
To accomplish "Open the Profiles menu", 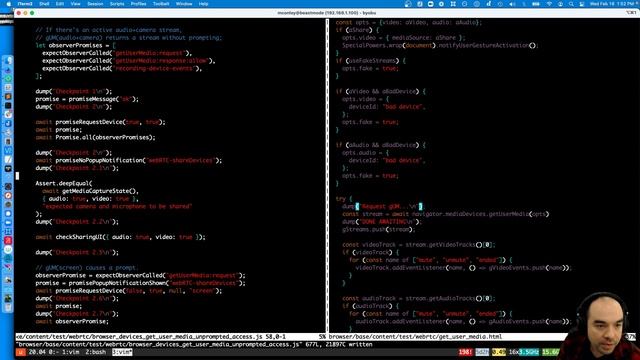I will click(x=138, y=4).
